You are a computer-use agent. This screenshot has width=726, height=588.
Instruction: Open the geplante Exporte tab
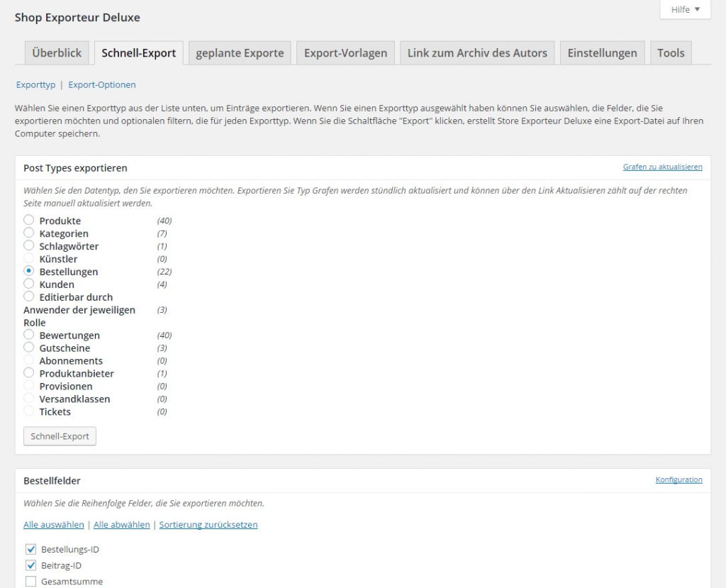click(240, 52)
